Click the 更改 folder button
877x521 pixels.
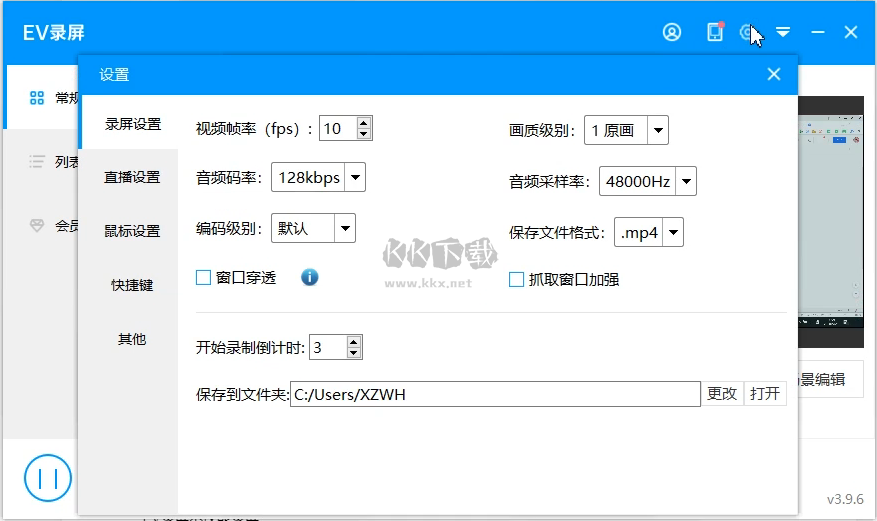722,394
